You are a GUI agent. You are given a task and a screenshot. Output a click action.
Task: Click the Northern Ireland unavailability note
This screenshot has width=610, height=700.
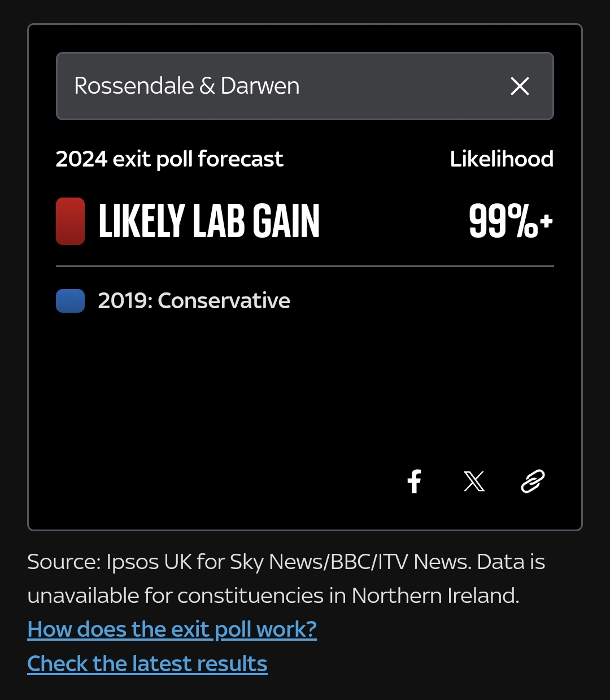[273, 596]
